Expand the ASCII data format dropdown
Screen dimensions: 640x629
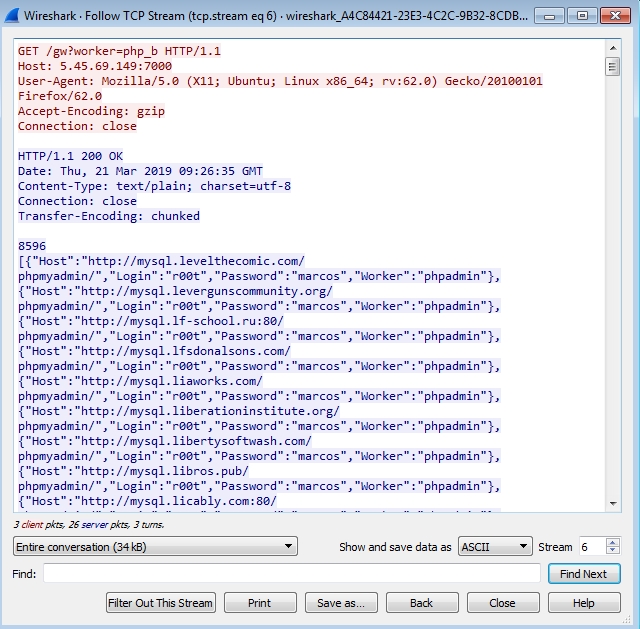[494, 546]
